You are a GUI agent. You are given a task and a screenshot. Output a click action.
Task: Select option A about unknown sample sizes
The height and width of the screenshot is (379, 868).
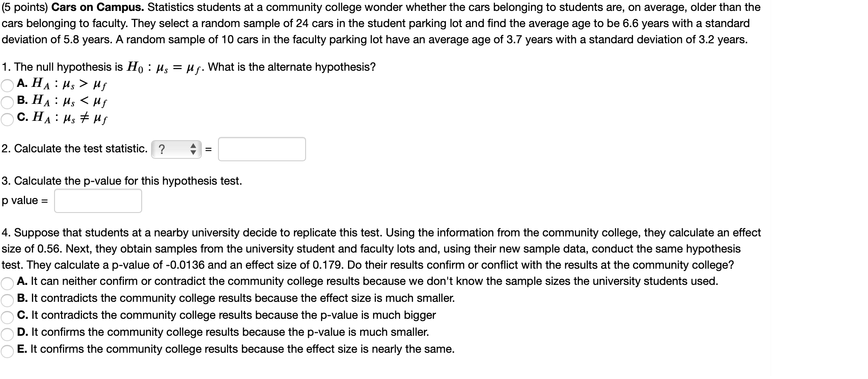(x=7, y=282)
